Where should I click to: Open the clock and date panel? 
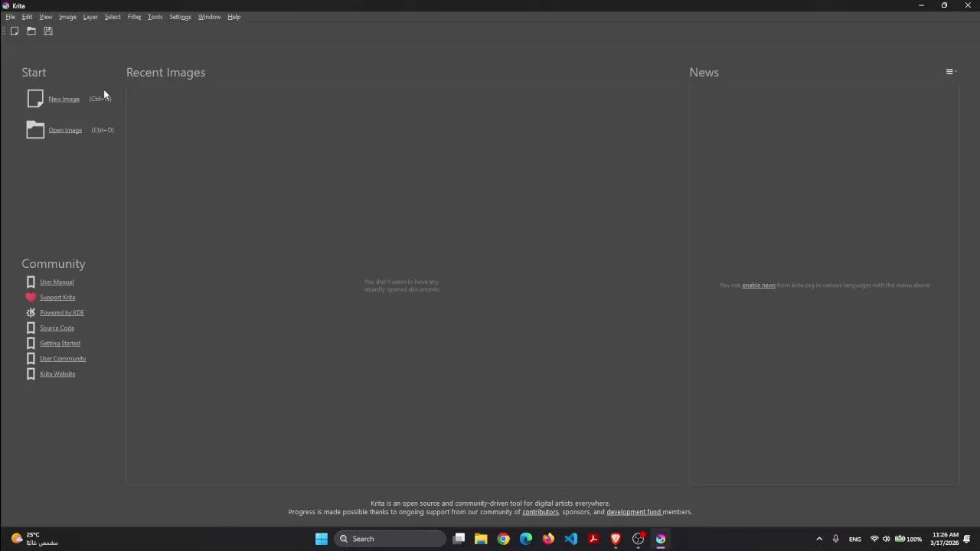[945, 539]
